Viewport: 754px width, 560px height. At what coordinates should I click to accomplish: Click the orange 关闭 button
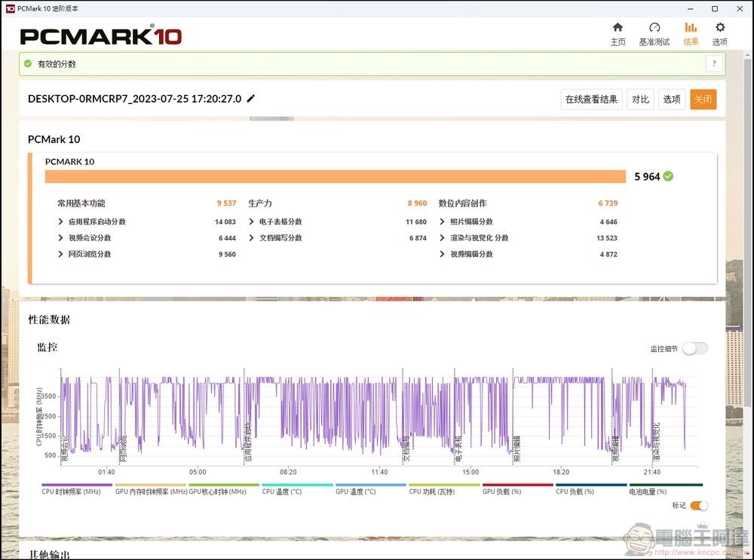click(703, 99)
